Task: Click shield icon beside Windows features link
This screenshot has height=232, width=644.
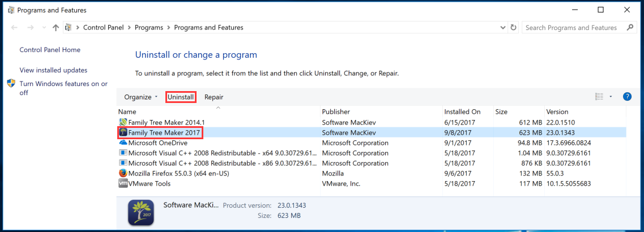Action: click(11, 83)
